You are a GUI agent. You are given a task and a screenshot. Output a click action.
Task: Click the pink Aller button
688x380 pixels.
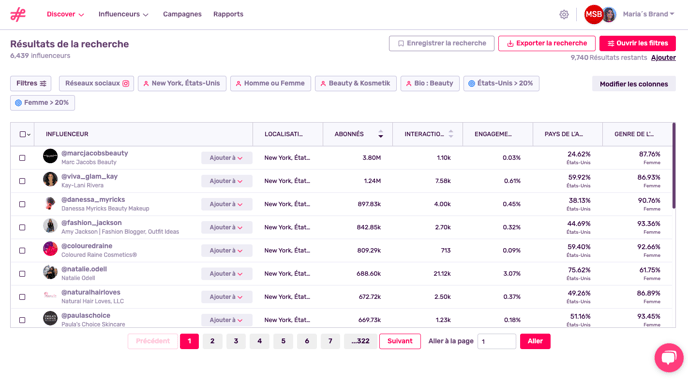(535, 341)
